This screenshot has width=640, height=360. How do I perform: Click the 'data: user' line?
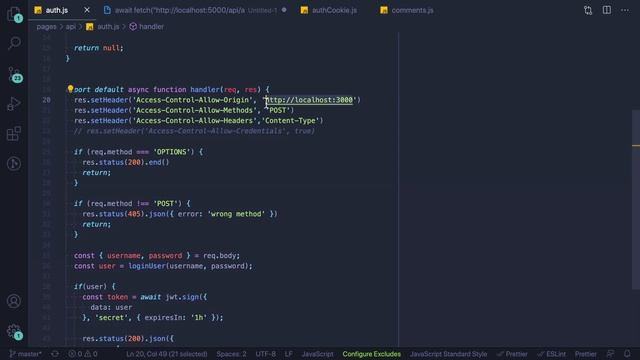(111, 307)
